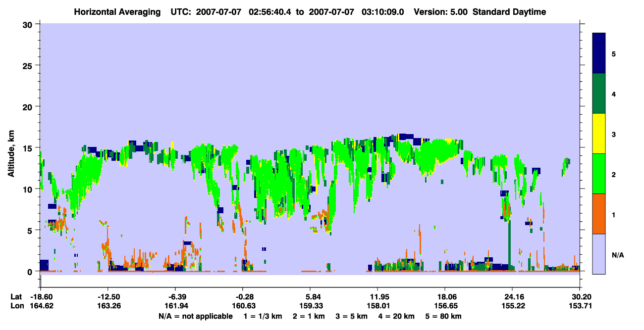The image size is (644, 330).
Task: Click latitude value 24.16
Action: coord(512,297)
